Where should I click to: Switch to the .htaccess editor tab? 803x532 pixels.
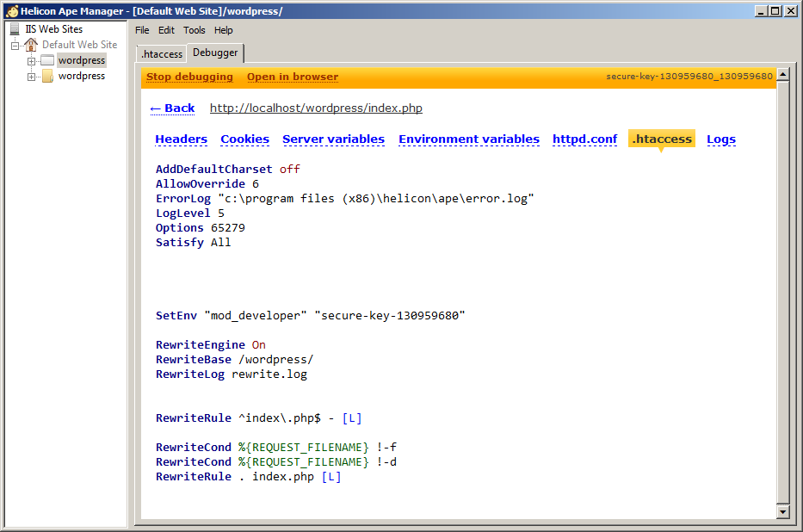[x=162, y=54]
